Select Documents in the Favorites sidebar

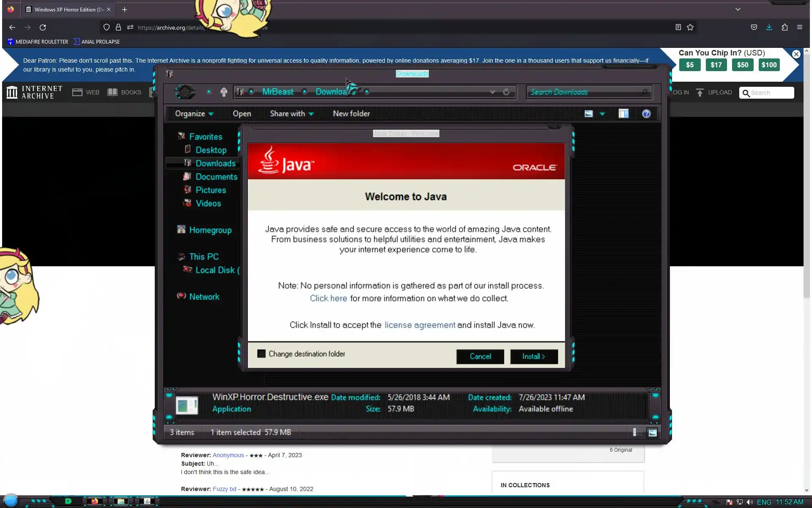pyautogui.click(x=216, y=177)
